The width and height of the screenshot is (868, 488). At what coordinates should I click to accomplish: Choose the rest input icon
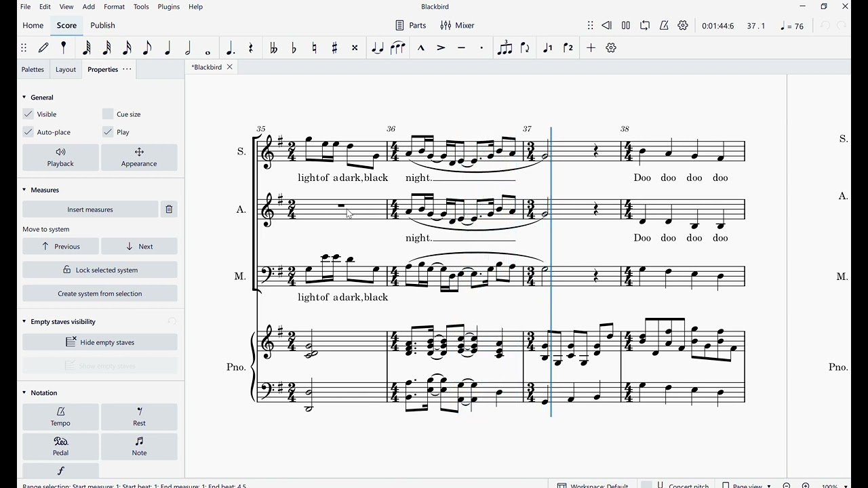(x=251, y=48)
